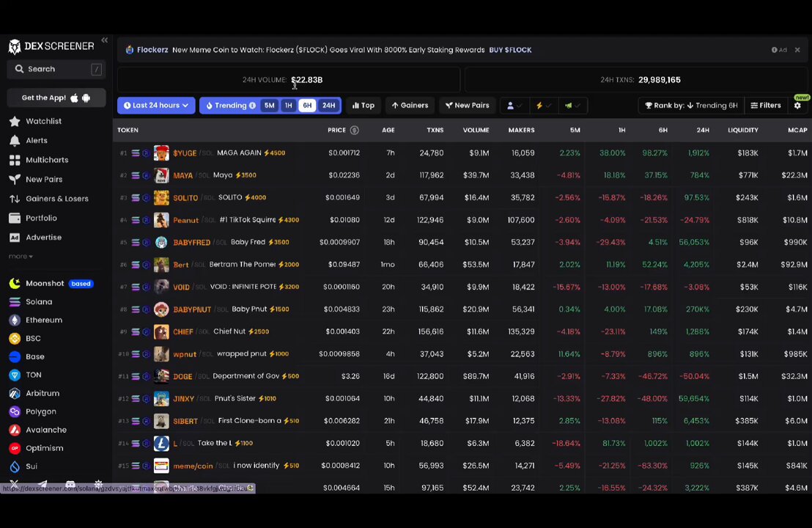This screenshot has height=528, width=812.
Task: Select the Optimism chain icon
Action: coord(15,448)
